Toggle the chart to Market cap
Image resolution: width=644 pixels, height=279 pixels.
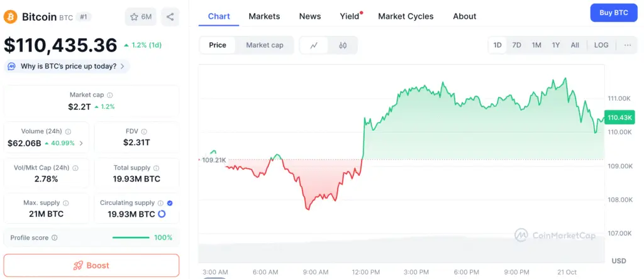[x=264, y=45]
